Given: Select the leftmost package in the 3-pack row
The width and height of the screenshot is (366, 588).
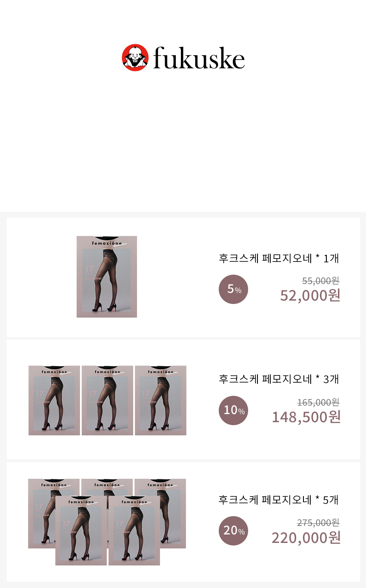Looking at the screenshot, I should click(54, 401).
